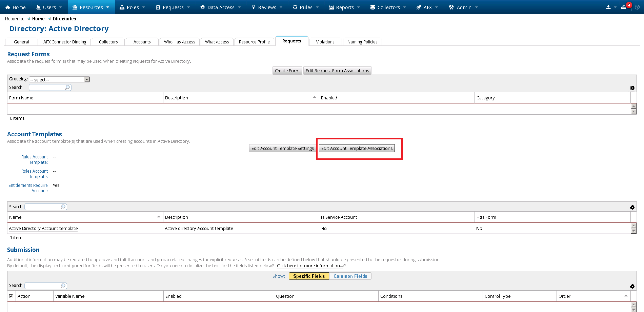Expand the Admin menu dropdown
This screenshot has width=644, height=312.
point(463,7)
